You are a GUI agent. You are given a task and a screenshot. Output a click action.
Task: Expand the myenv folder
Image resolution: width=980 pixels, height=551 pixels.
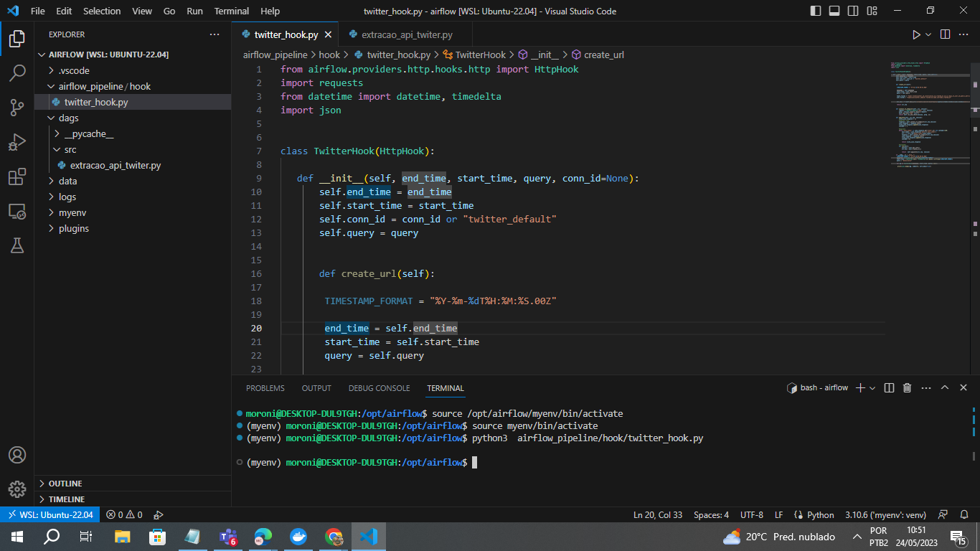pos(133,212)
